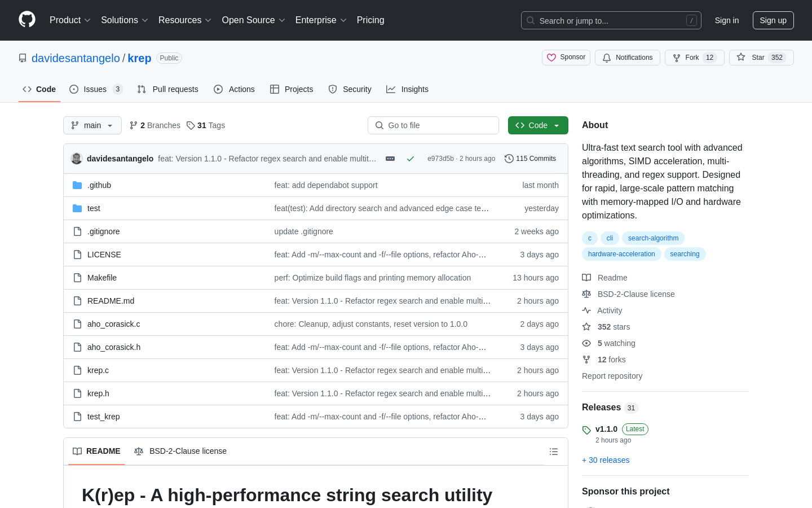Viewport: 812px width, 508px height.
Task: Fork the repository
Action: (695, 58)
